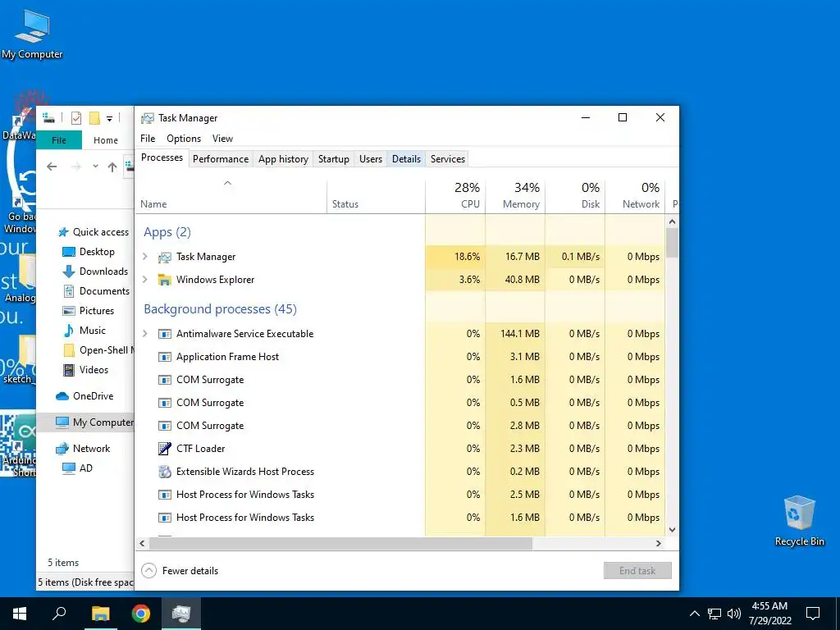Expand the Task Manager app row
Image resolution: width=840 pixels, height=630 pixels.
(x=144, y=257)
